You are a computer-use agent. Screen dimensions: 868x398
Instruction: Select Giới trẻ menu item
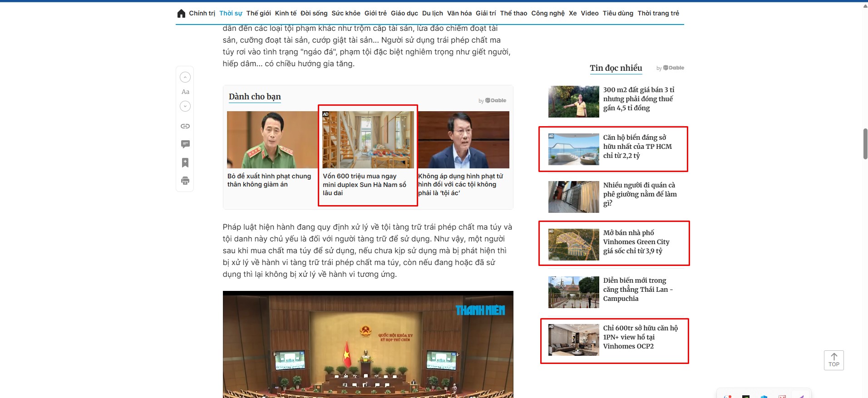[375, 13]
